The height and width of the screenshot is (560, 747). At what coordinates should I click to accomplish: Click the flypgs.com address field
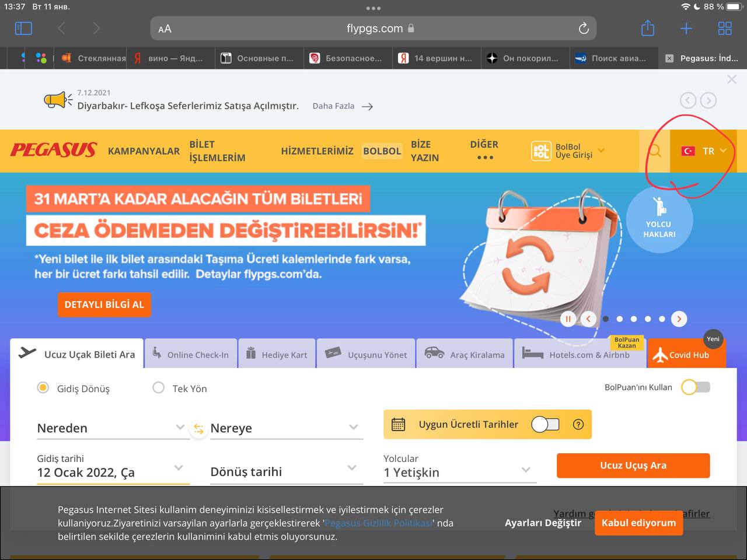(x=373, y=28)
